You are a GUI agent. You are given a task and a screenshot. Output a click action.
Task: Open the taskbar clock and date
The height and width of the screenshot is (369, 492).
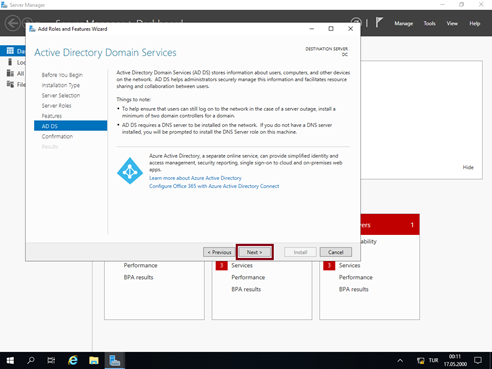click(455, 360)
